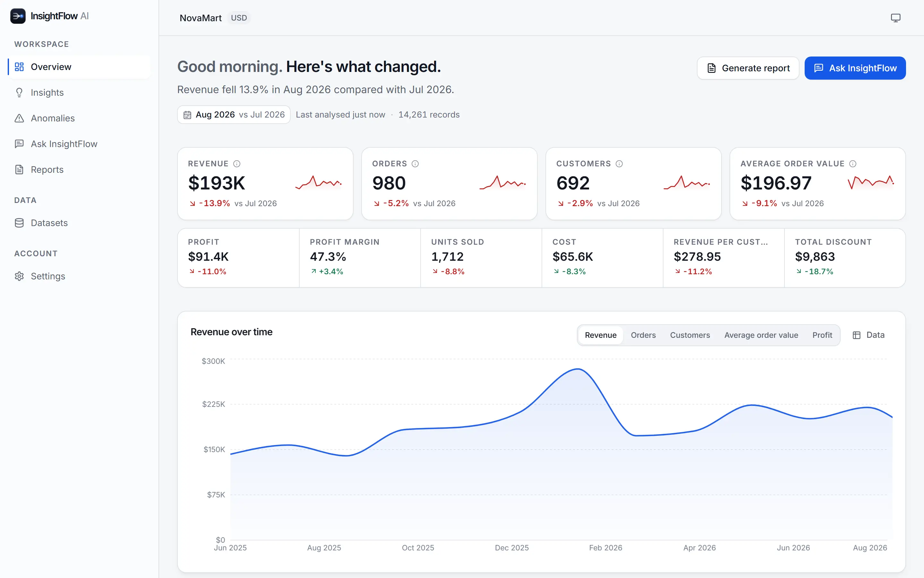Click the Reports document icon

[19, 169]
